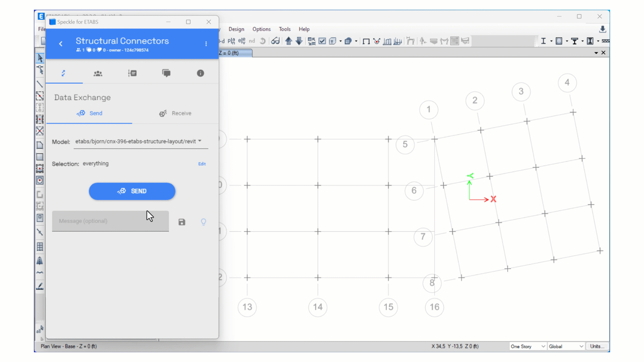Expand the back navigation chevron
Image resolution: width=644 pixels, height=362 pixels.
[61, 43]
